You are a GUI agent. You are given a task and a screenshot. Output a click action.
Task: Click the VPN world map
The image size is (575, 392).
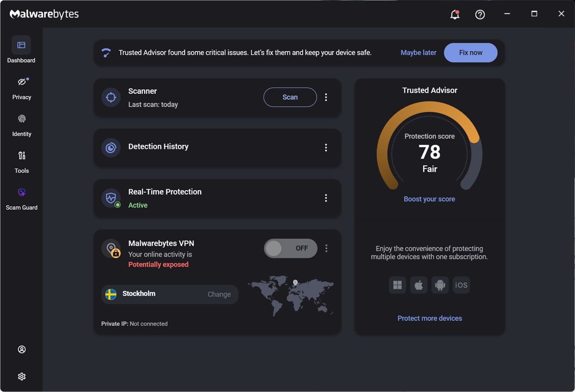[x=291, y=296]
